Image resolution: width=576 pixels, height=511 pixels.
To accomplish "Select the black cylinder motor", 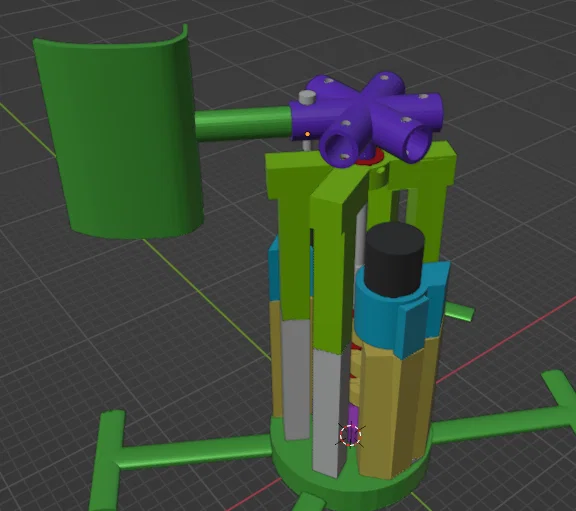I will (395, 259).
